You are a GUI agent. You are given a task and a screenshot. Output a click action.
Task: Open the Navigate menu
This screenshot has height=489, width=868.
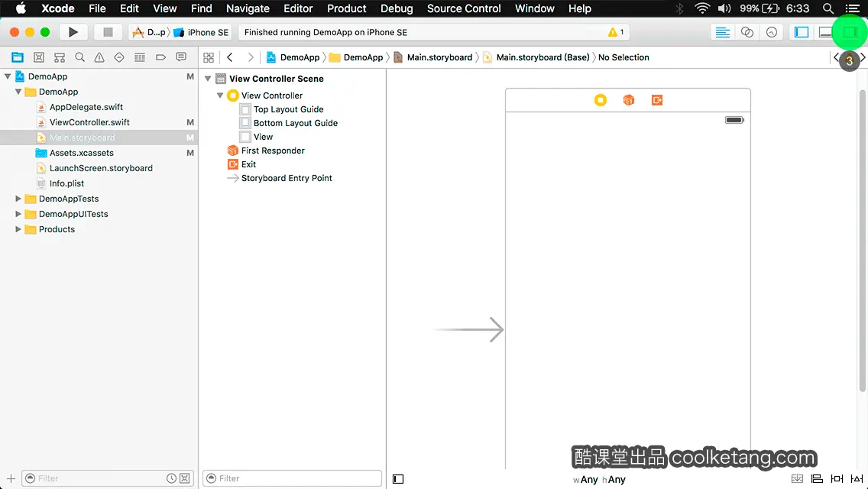[248, 8]
